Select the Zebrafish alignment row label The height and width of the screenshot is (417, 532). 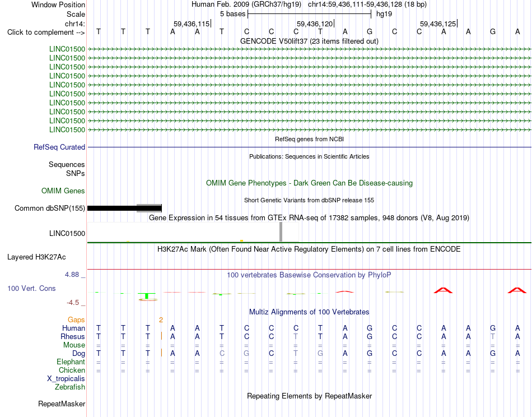[x=70, y=387]
